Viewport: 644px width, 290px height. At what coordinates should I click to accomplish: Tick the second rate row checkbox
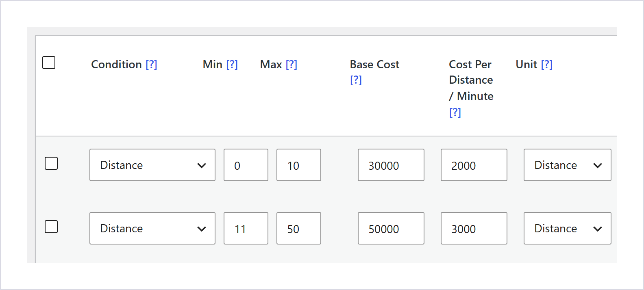pos(51,227)
